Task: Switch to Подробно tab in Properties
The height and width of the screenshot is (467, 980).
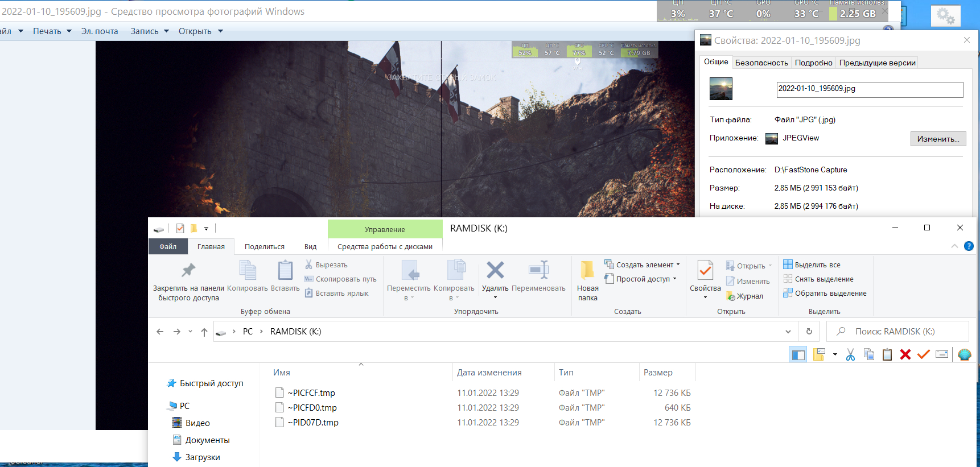Action: click(x=814, y=63)
